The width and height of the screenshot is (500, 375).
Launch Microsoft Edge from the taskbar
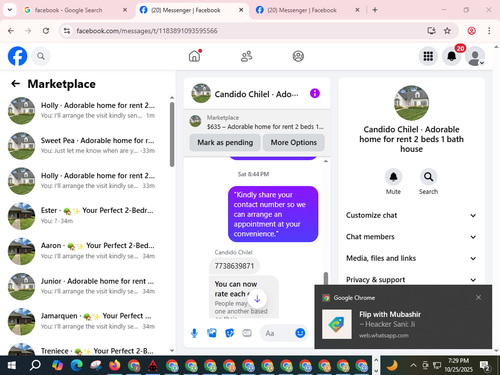[x=77, y=366]
